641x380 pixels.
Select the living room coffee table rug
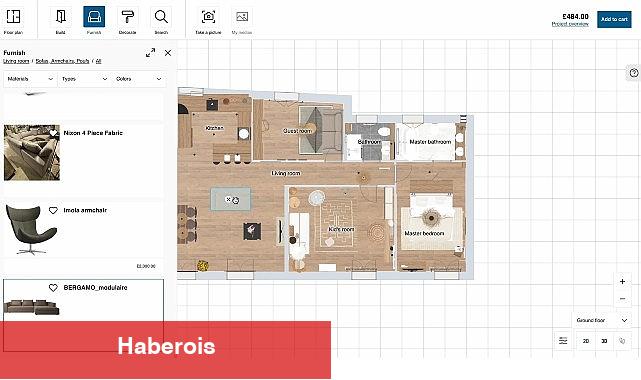(x=231, y=199)
